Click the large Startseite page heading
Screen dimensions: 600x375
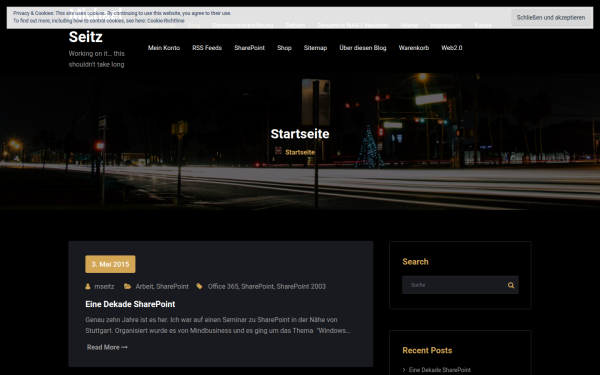(300, 134)
